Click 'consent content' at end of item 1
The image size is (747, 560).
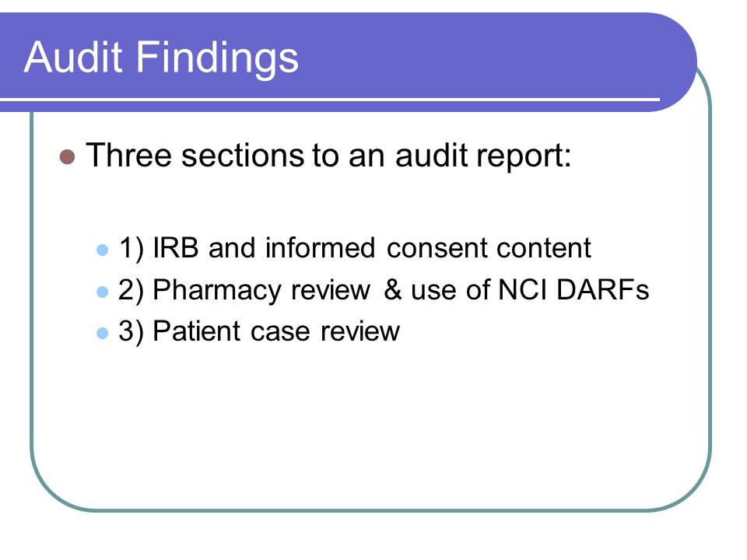[489, 248]
